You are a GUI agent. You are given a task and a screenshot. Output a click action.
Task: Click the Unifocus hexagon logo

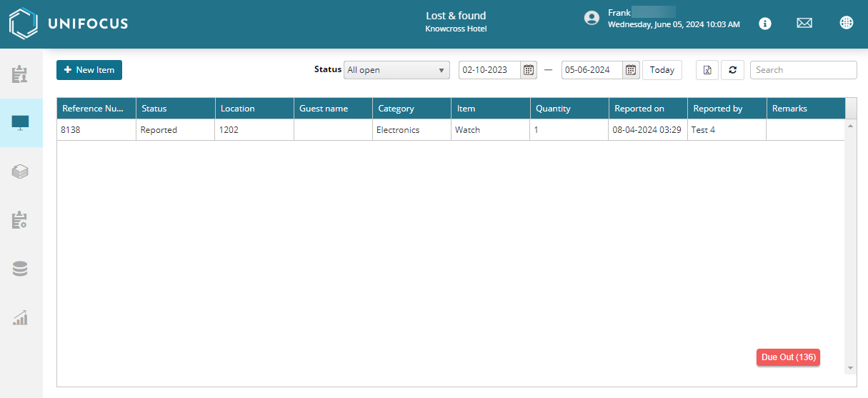click(x=23, y=24)
